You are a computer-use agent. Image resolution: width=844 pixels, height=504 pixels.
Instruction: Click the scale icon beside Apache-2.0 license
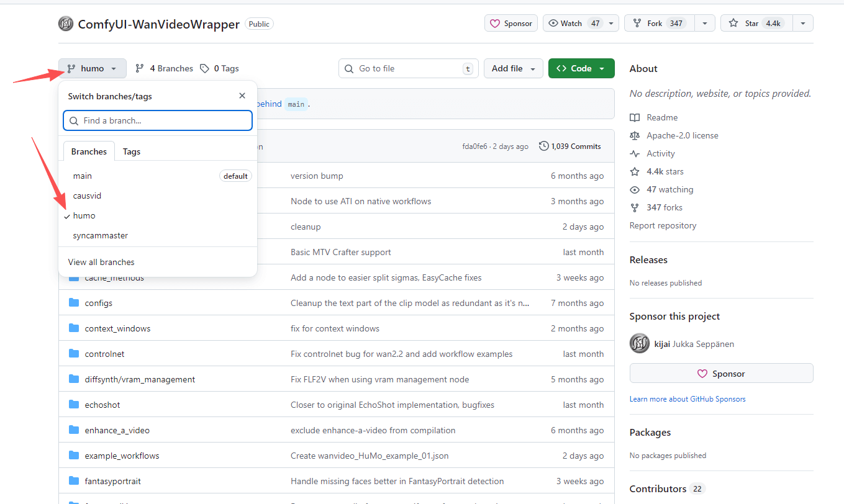coord(635,135)
